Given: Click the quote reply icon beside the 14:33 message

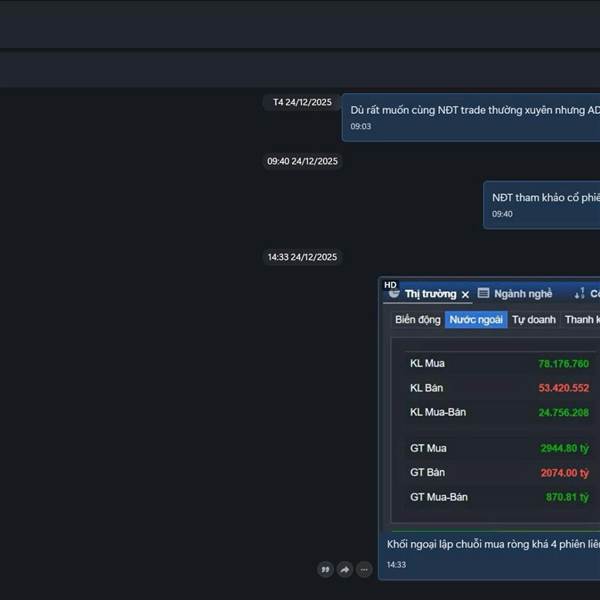Looking at the screenshot, I should pos(325,570).
